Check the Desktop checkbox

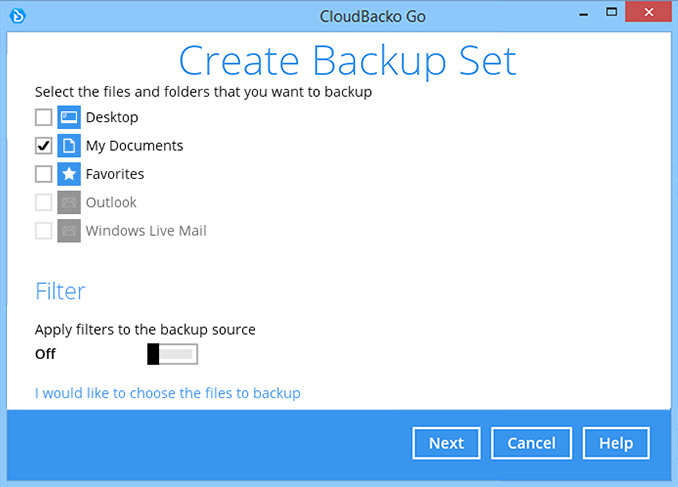coord(44,117)
